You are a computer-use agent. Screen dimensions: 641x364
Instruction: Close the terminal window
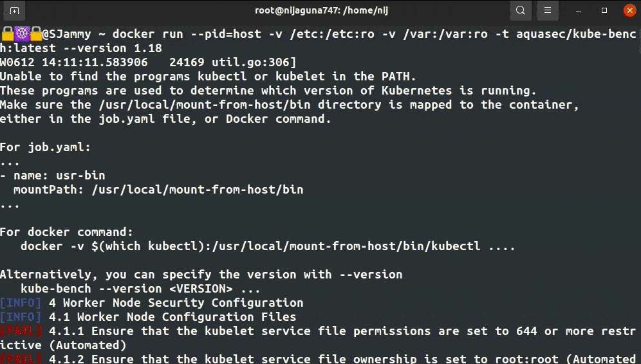pyautogui.click(x=627, y=11)
